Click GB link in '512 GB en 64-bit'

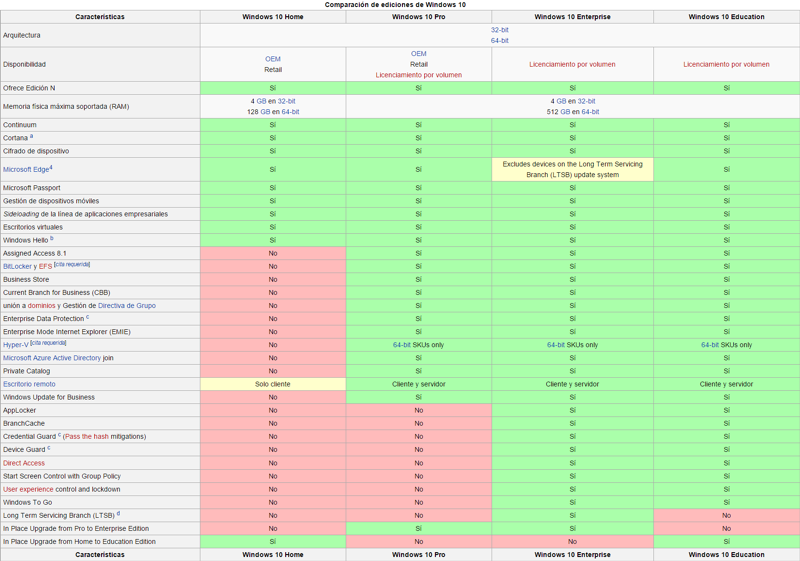point(565,112)
